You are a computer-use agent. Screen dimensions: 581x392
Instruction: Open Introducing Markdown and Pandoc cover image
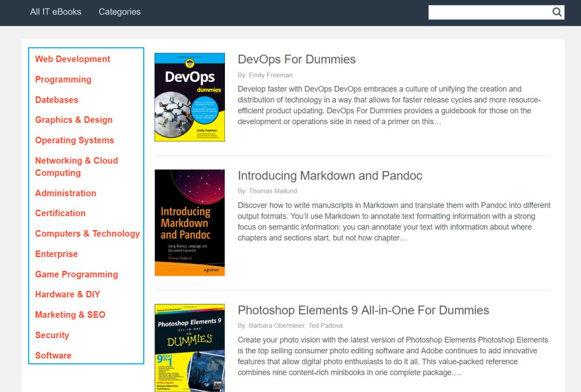coord(190,223)
